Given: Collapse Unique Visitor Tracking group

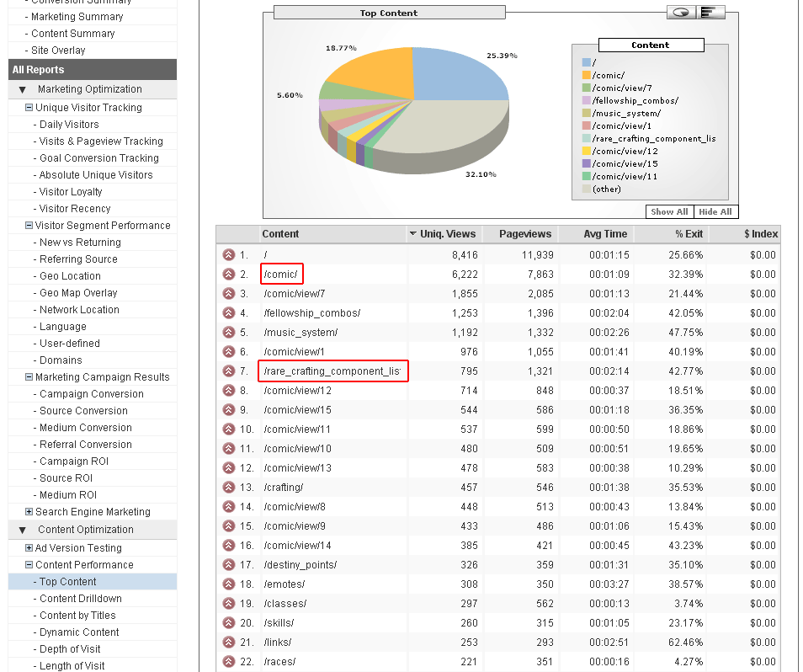Looking at the screenshot, I should pos(29,108).
